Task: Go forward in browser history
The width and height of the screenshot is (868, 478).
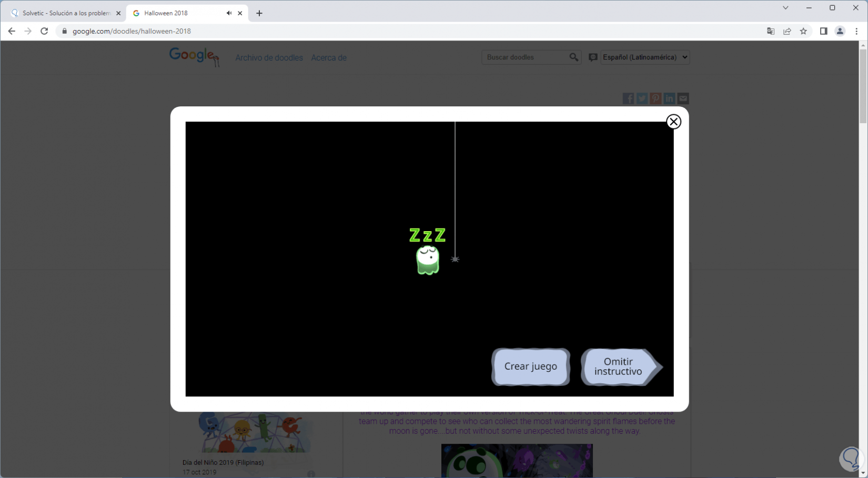Action: pyautogui.click(x=28, y=31)
